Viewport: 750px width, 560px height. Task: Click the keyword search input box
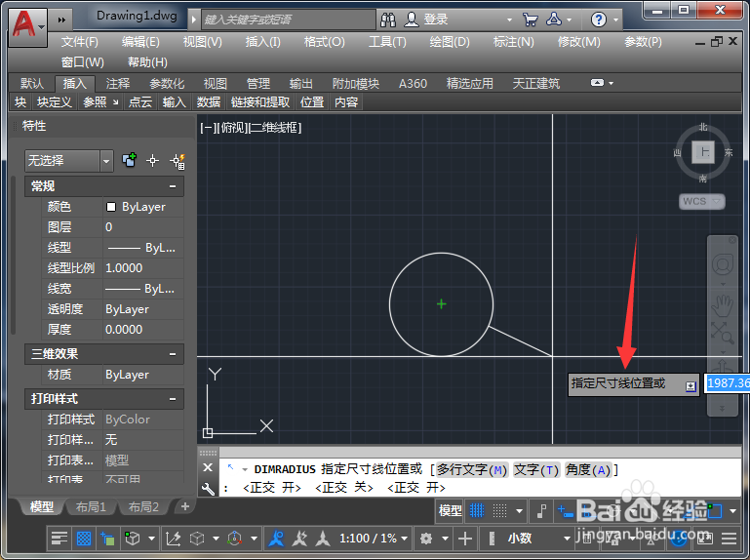[x=289, y=20]
